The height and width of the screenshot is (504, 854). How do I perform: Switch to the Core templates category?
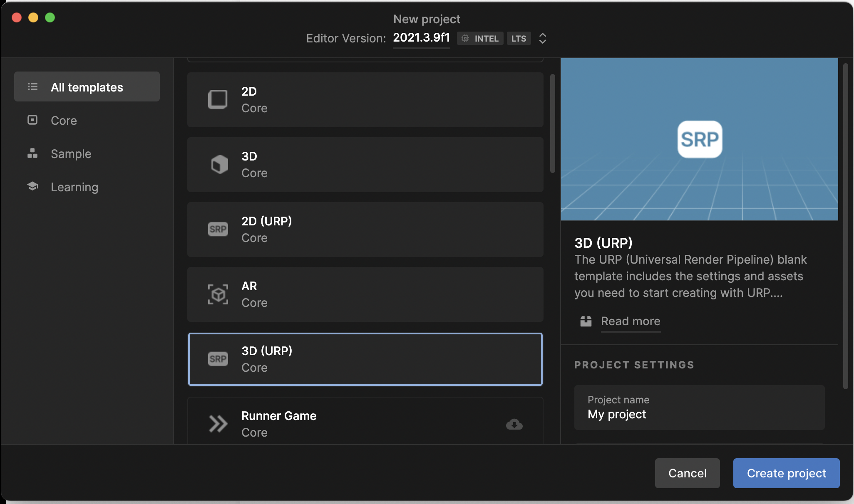(x=64, y=121)
